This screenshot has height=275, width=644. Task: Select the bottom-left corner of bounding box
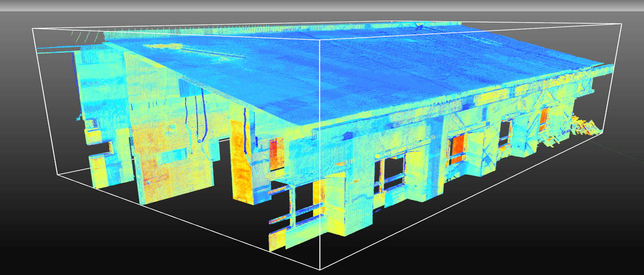coord(58,175)
